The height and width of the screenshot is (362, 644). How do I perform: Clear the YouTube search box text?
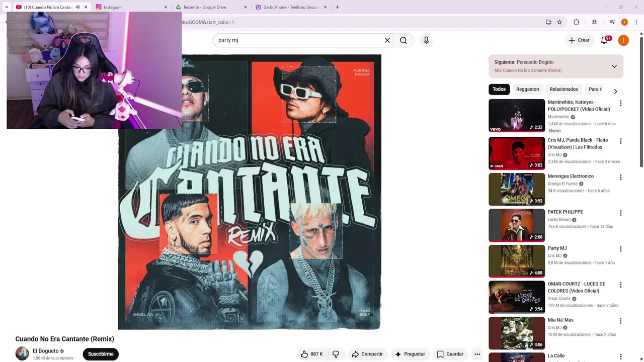[x=387, y=40]
